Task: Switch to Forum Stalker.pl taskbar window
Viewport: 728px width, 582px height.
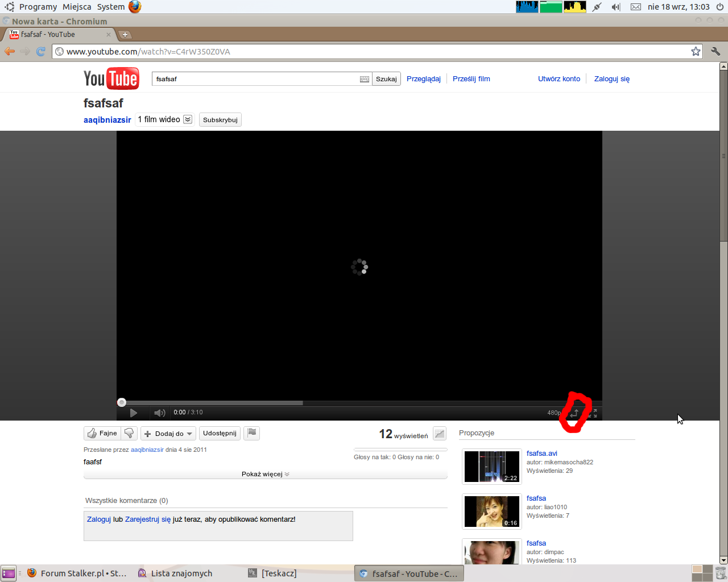Action: tap(77, 573)
